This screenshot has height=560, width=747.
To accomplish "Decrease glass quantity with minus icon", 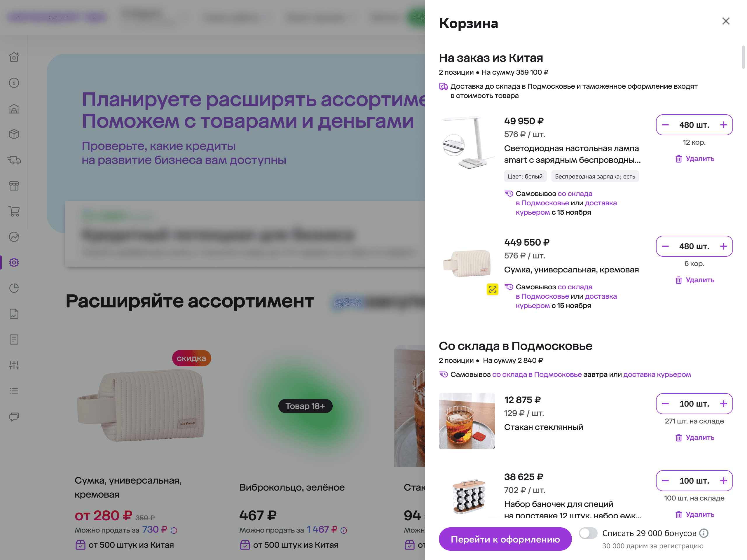I will 665,404.
